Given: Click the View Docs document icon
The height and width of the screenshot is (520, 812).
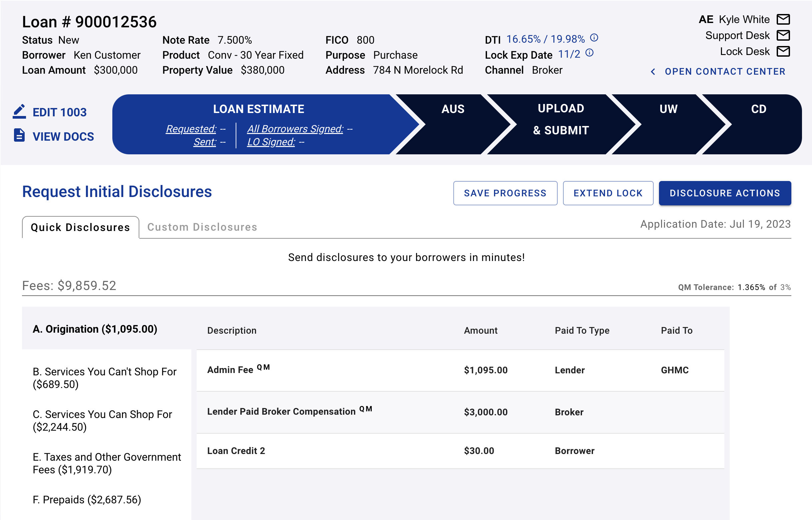Looking at the screenshot, I should [19, 135].
